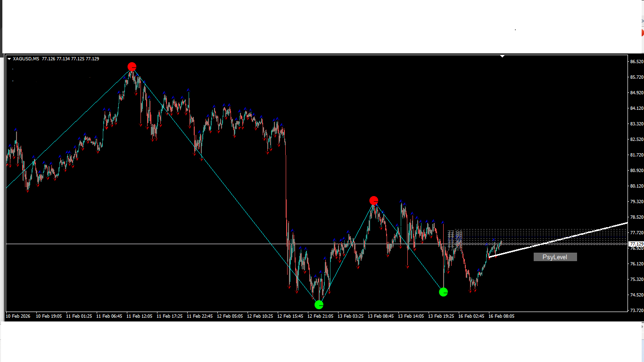Click the lowest green swing-low circle
Viewport: 644px width, 362px height.
pos(319,304)
